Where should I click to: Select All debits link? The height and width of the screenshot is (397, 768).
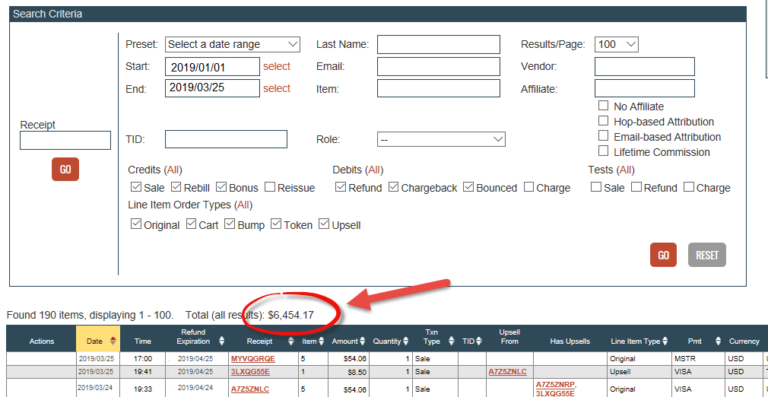(374, 170)
